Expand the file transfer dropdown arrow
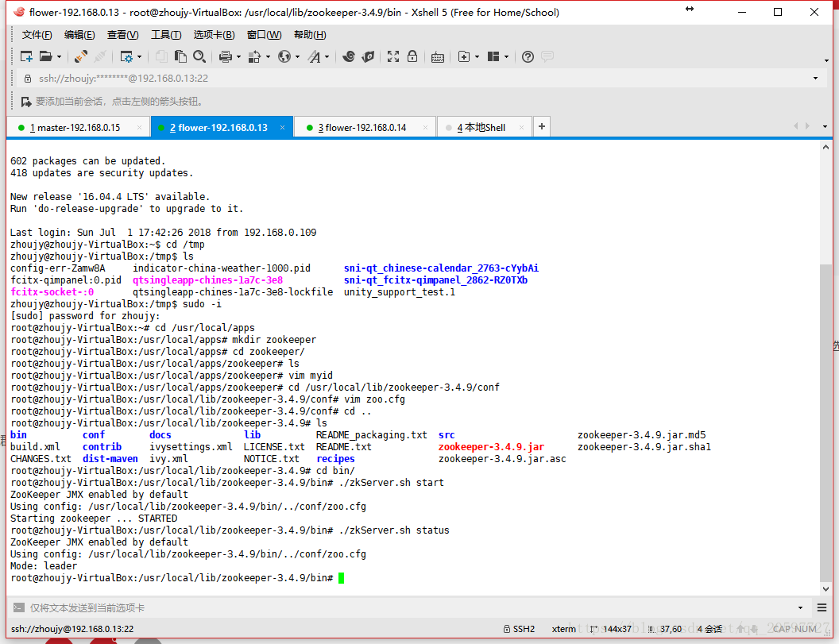Screen dimensions: 839x644 coord(268,56)
